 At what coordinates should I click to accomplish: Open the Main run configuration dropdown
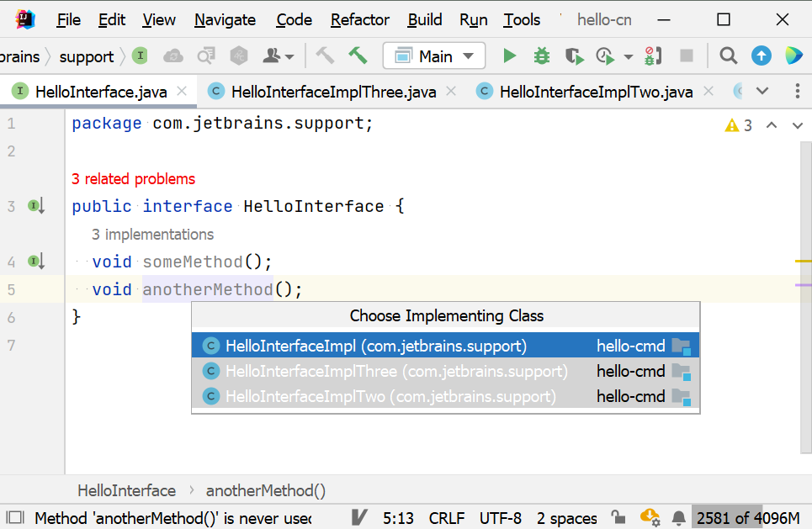[x=434, y=56]
